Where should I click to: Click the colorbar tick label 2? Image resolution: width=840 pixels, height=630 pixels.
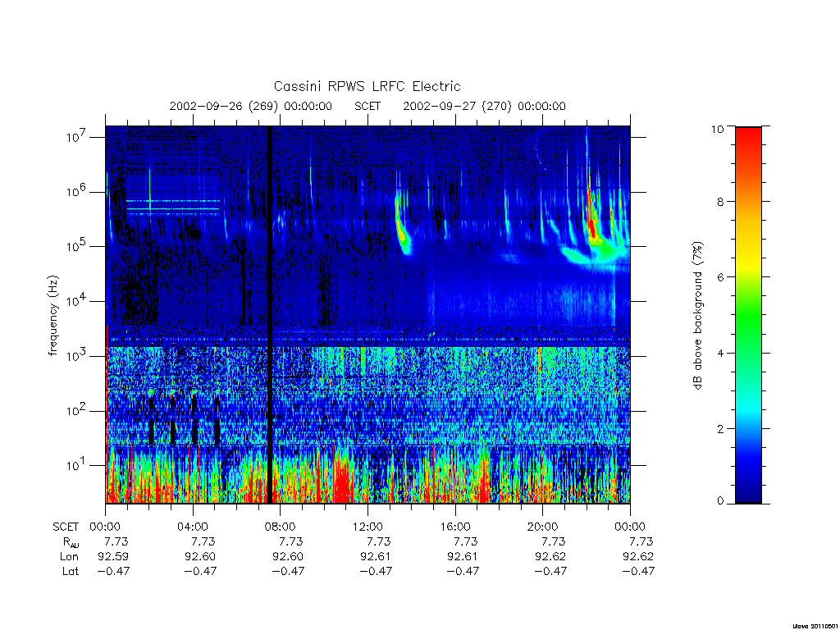click(720, 428)
